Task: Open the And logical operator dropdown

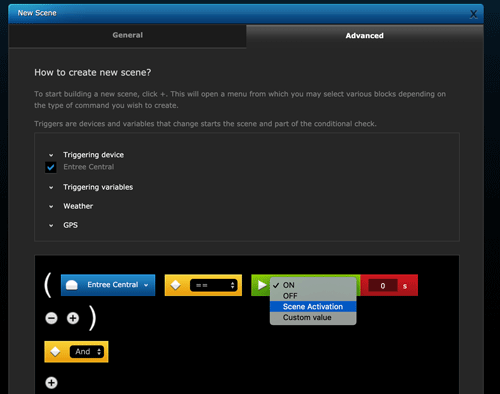Action: (87, 352)
